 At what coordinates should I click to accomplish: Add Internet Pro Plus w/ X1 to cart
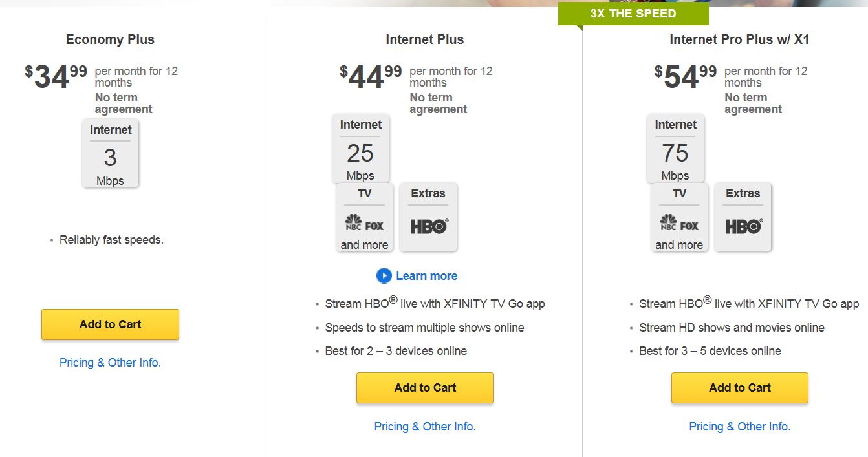click(739, 388)
